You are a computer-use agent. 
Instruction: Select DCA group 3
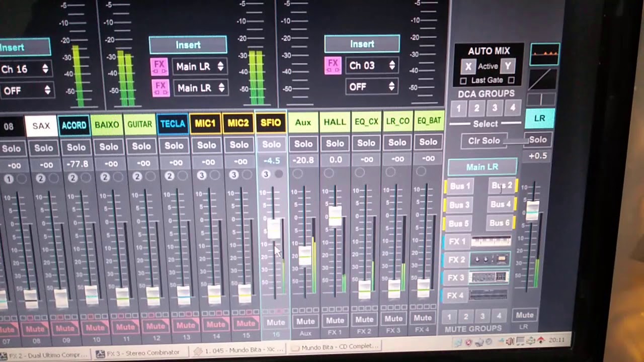495,108
